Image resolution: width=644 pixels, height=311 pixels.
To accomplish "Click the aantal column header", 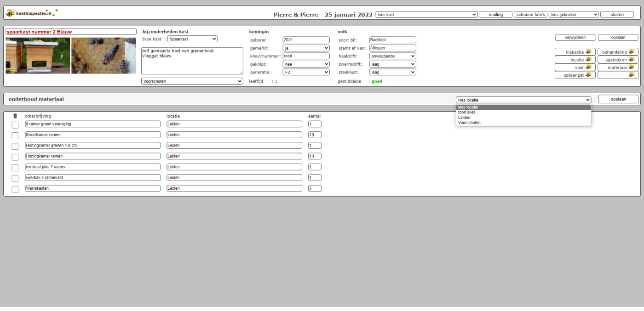I will pyautogui.click(x=314, y=116).
